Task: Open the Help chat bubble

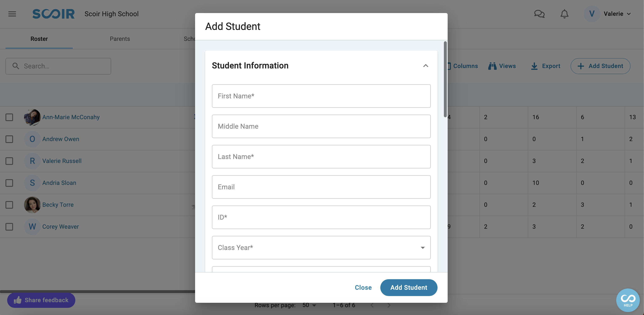Action: tap(628, 300)
